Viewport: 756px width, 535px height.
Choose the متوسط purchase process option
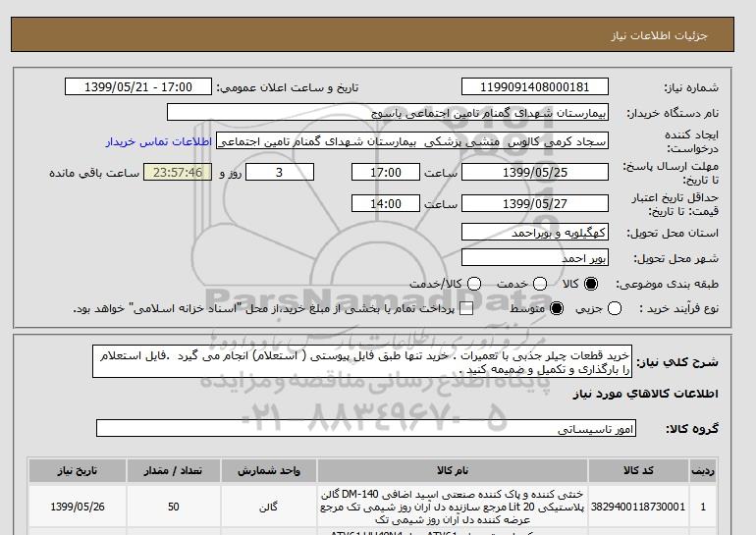click(x=557, y=308)
